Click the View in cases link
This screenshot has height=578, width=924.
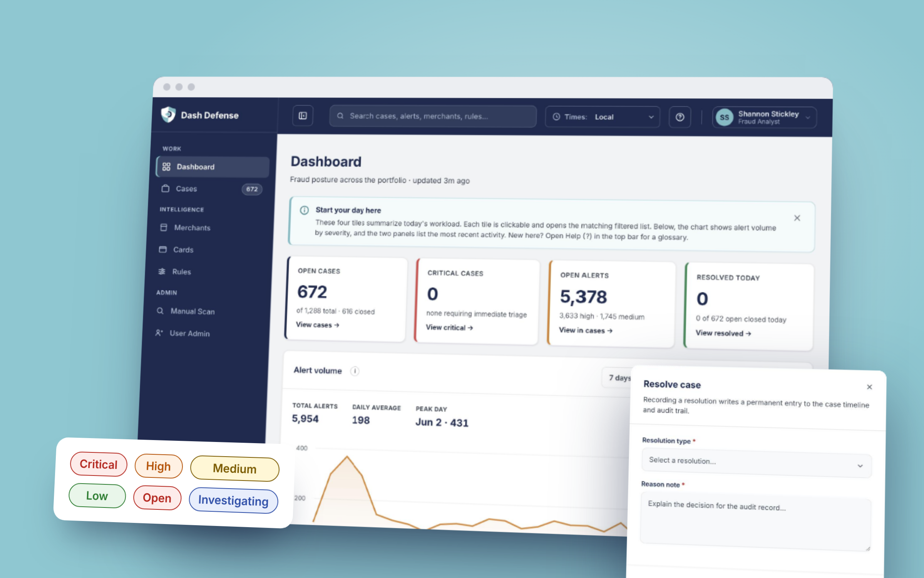[585, 330]
